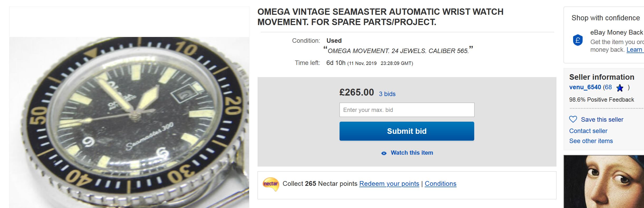This screenshot has height=208, width=644.
Task: Click the heart icon to save seller
Action: click(x=573, y=120)
